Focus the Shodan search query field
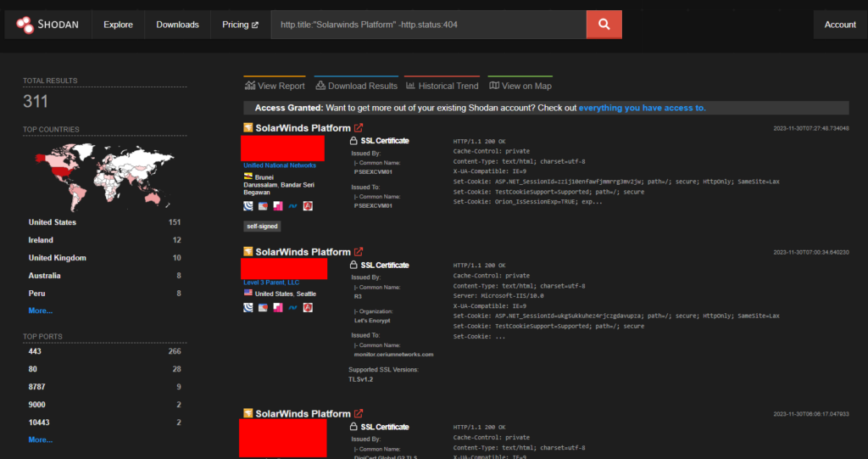Screen dimensions: 868x459 click(428, 25)
